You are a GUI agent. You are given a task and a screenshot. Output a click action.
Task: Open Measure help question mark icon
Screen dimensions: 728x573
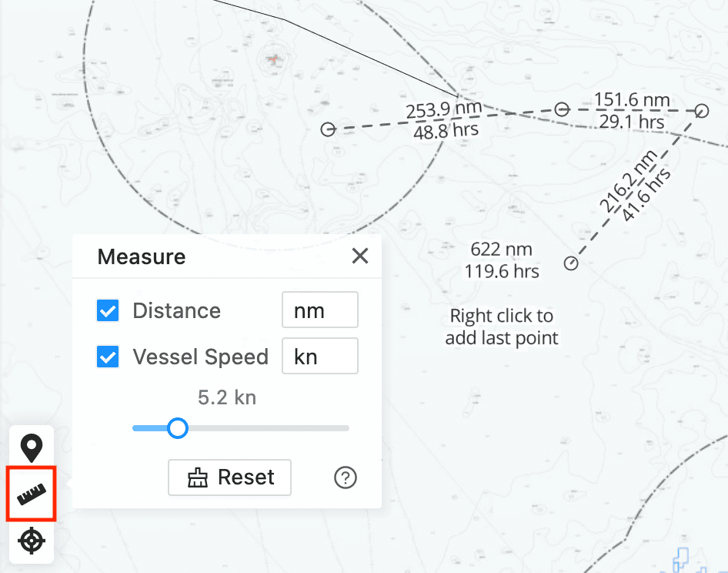pos(346,477)
